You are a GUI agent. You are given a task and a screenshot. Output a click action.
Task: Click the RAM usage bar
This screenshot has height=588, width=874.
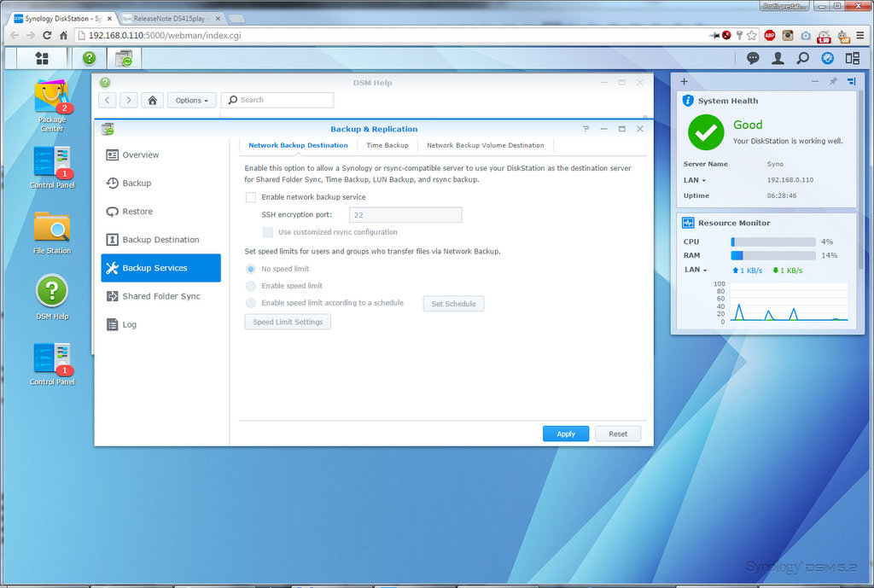pos(773,255)
